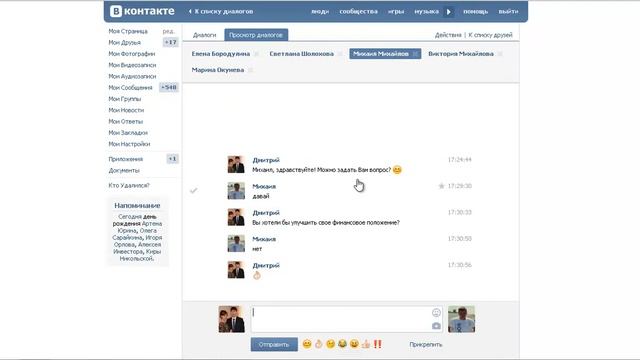Open 'Кто Удалился?' in sidebar
The image size is (640, 360).
pyautogui.click(x=129, y=185)
